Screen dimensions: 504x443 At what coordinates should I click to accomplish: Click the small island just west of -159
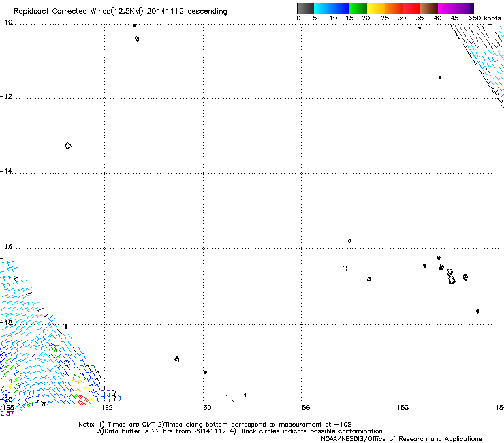177,358
